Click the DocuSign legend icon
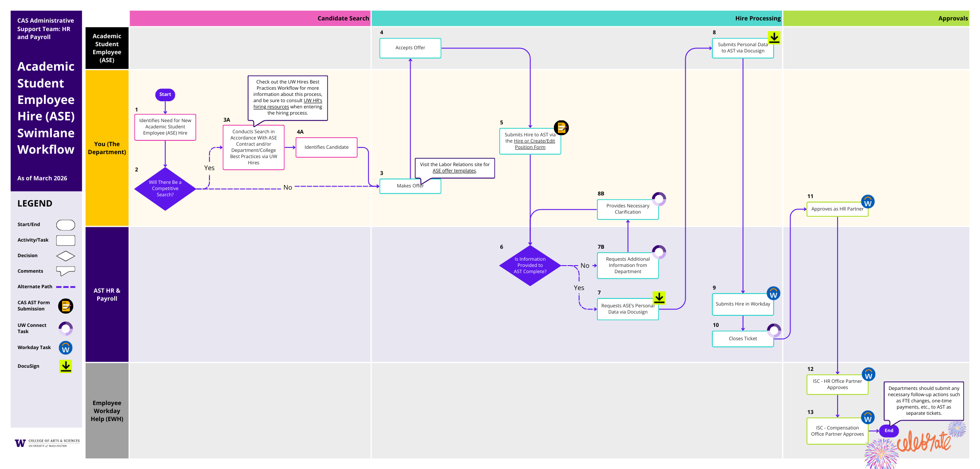The width and height of the screenshot is (980, 469). point(65,366)
